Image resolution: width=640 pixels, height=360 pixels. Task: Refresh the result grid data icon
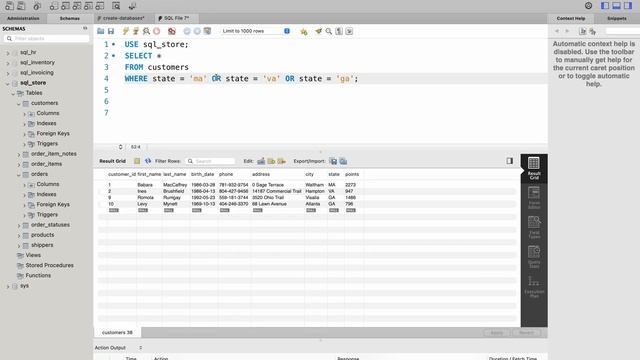(148, 161)
